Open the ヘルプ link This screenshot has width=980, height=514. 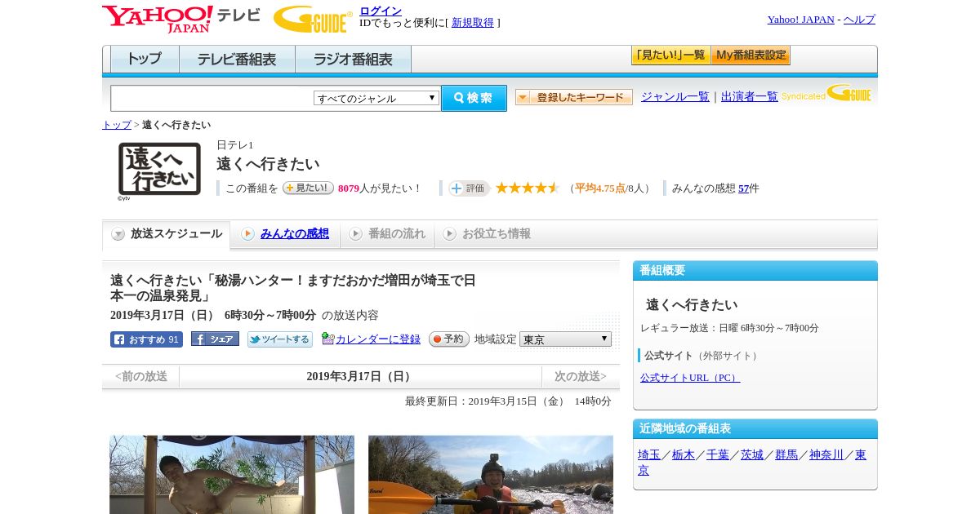(x=859, y=20)
